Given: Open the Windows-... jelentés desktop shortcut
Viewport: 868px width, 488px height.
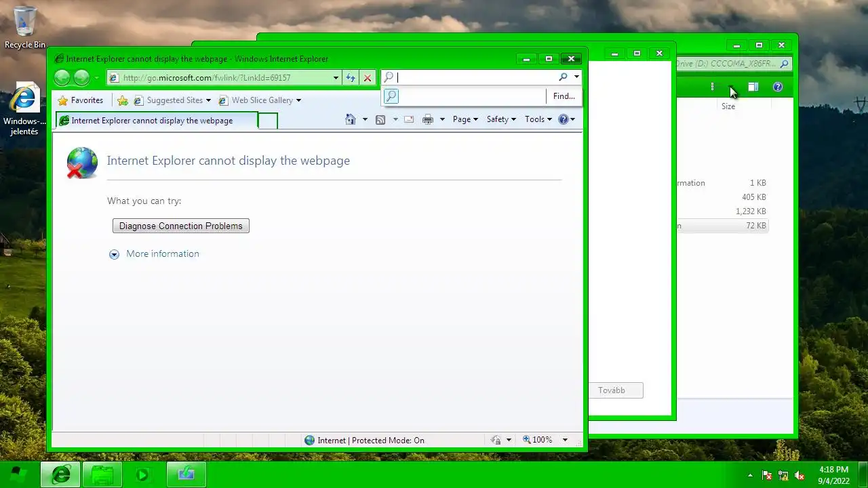Looking at the screenshot, I should coord(24,110).
